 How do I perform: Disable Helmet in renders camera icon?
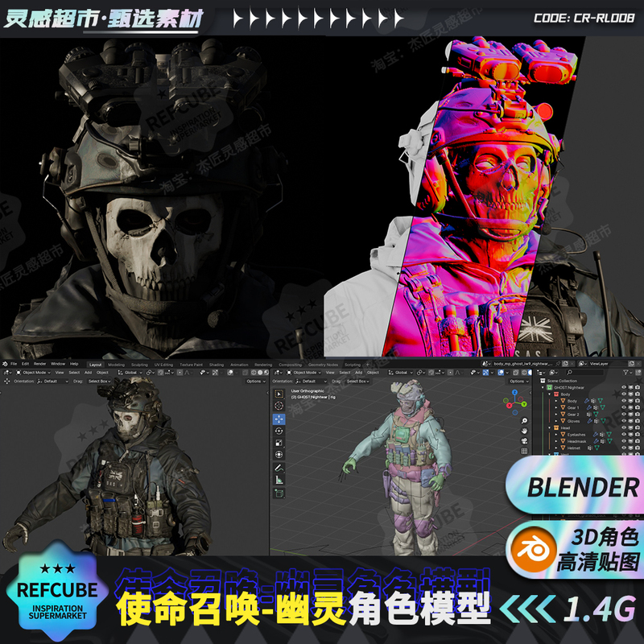click(637, 448)
